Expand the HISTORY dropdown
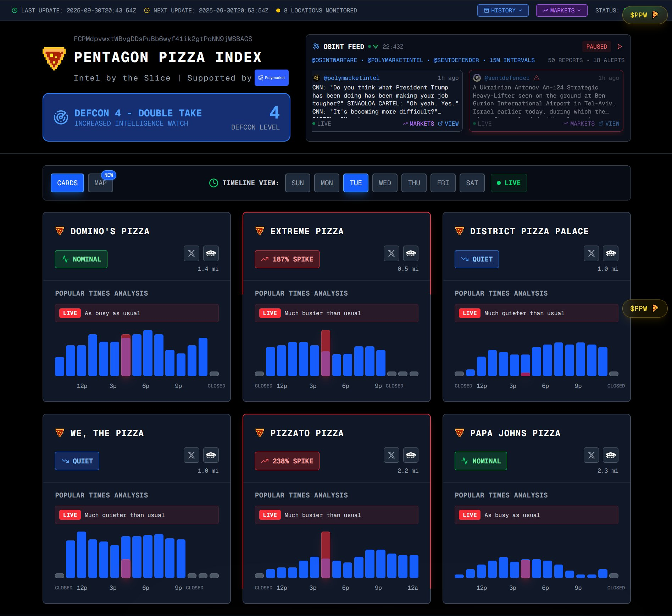The image size is (672, 616). [x=502, y=11]
